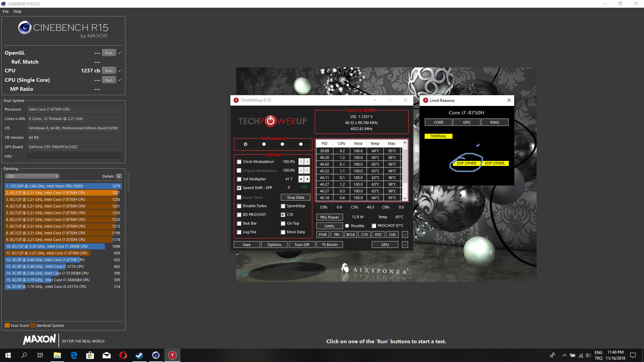Toggle CPU Single Core test checkmark

[x=120, y=79]
